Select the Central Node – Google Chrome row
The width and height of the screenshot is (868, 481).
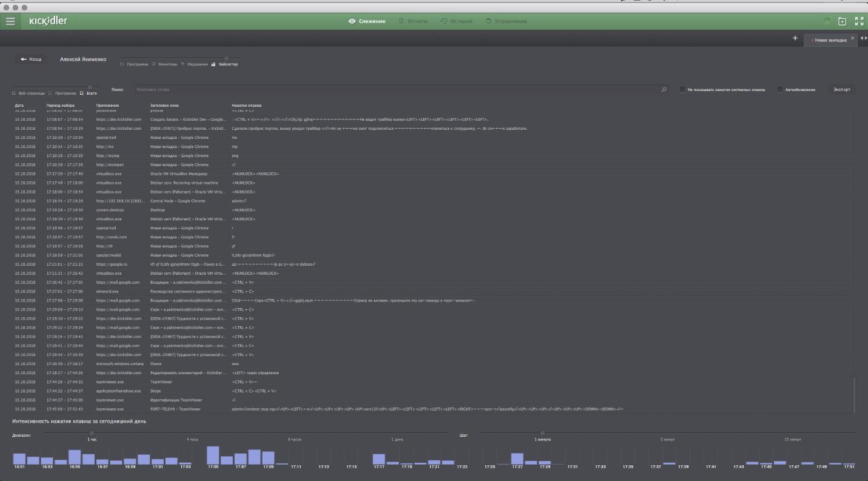[x=432, y=201]
